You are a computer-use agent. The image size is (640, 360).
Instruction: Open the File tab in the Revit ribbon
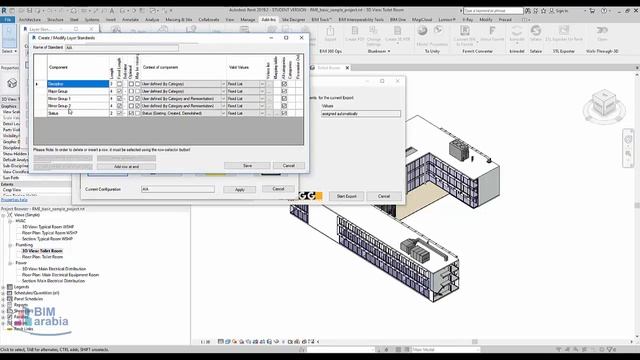7,20
